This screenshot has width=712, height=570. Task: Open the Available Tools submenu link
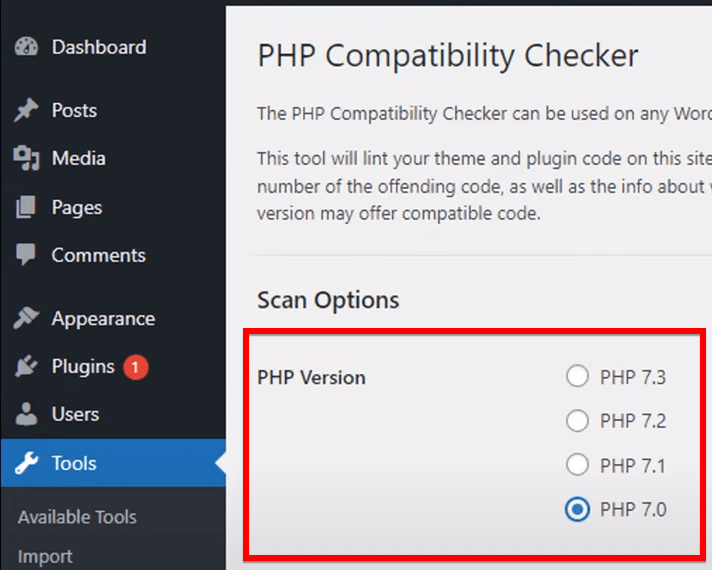tap(77, 517)
